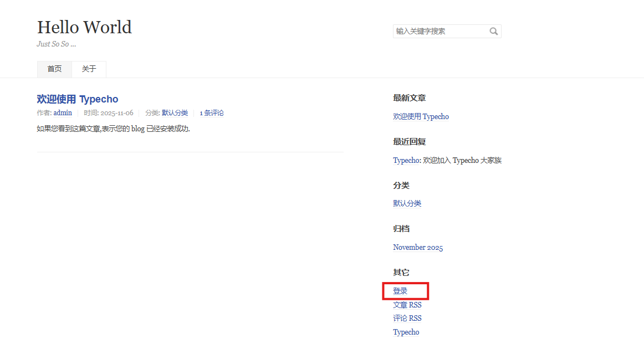Subscribe via the 文章 RSS link
644x364 pixels.
pyautogui.click(x=407, y=305)
